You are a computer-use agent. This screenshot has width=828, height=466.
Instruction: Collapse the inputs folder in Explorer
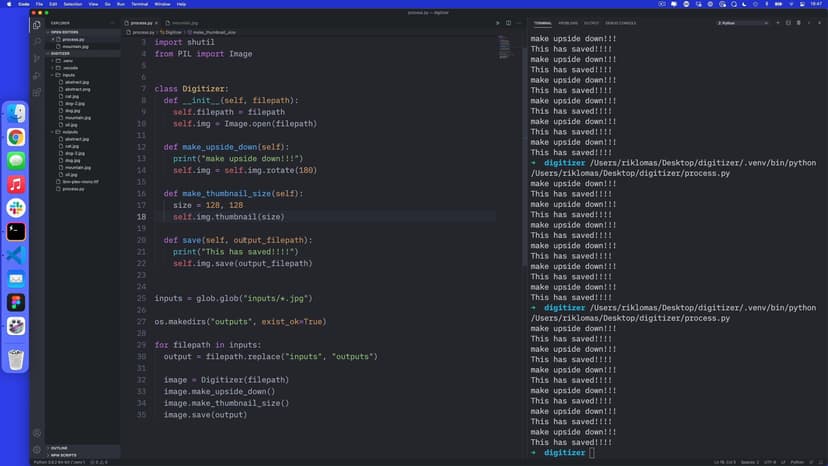[x=68, y=74]
